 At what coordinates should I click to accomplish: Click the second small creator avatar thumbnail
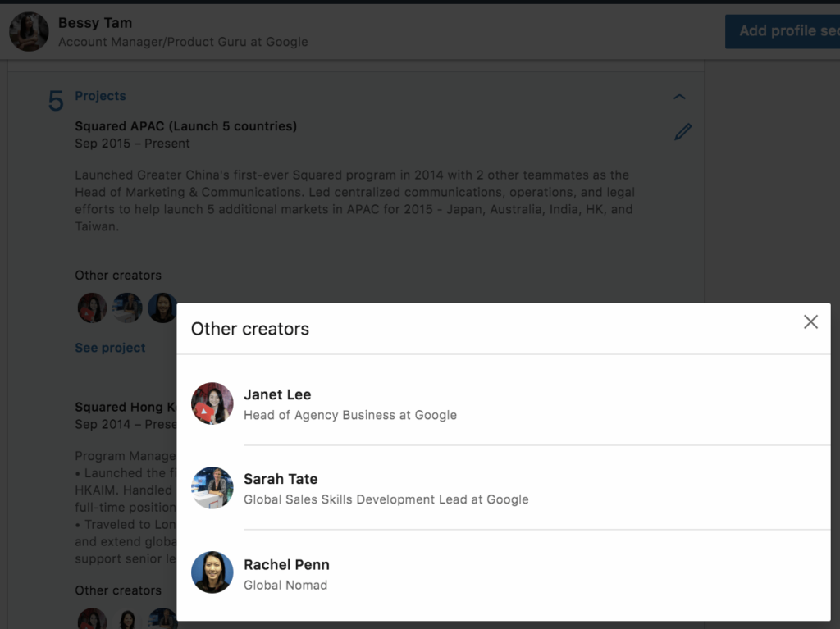(x=127, y=308)
